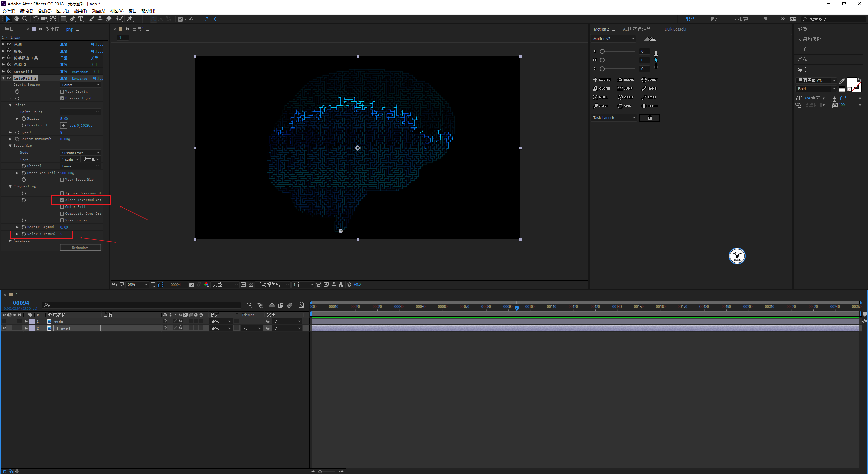Viewport: 868px width, 474px height.
Task: Open the 效果(T) menu
Action: pos(80,11)
